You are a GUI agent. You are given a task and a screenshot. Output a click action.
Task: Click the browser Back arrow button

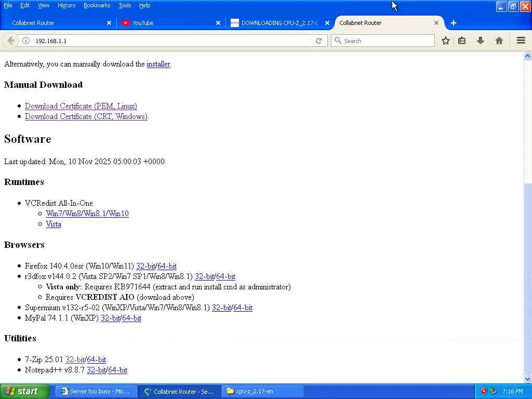[x=10, y=41]
